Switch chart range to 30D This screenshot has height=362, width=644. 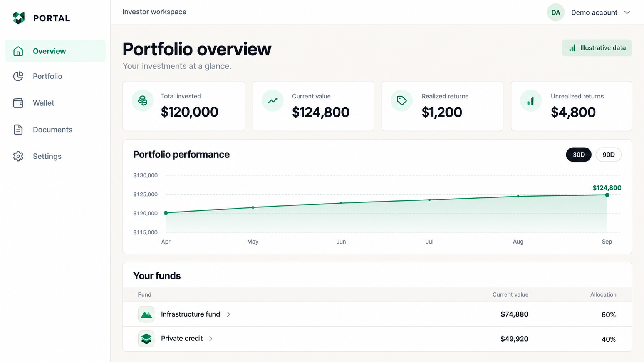[579, 155]
